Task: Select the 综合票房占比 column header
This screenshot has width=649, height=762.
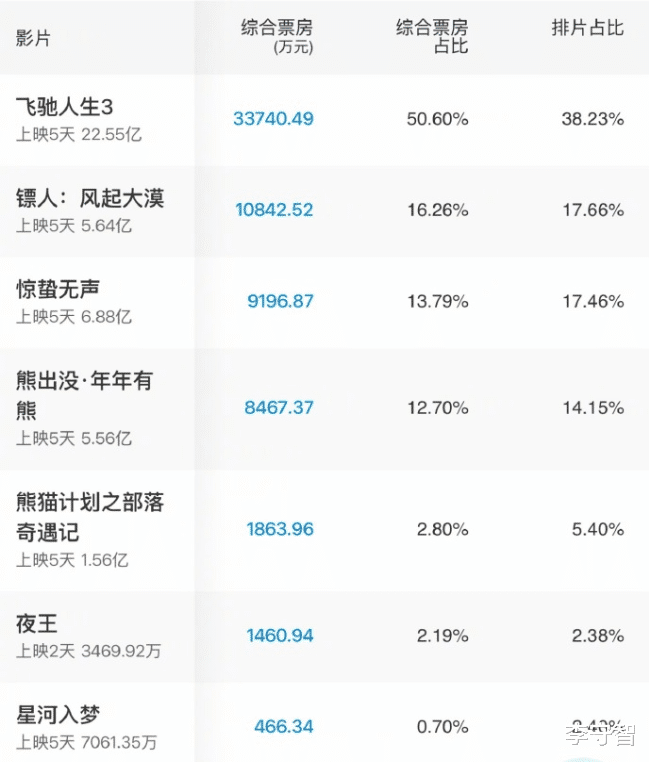Action: pyautogui.click(x=431, y=36)
